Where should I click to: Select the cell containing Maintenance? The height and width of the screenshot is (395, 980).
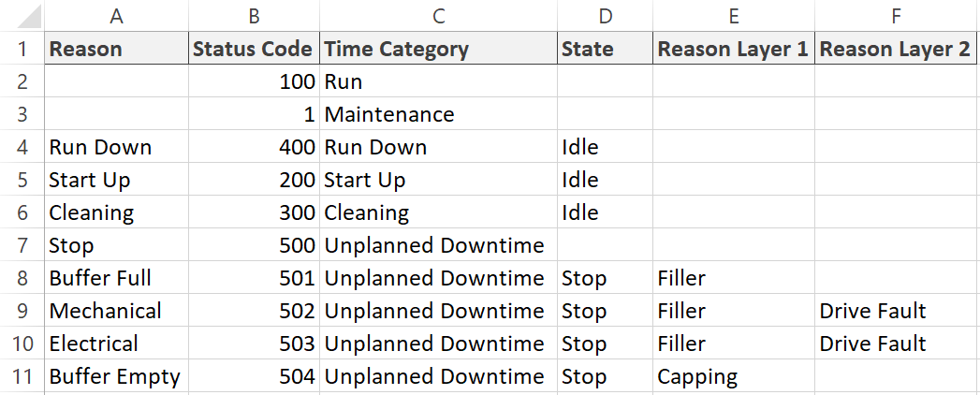click(438, 114)
